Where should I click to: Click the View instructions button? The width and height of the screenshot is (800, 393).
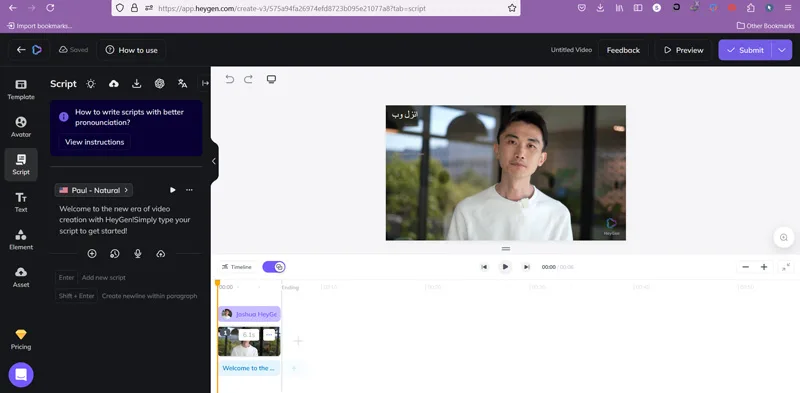[94, 142]
